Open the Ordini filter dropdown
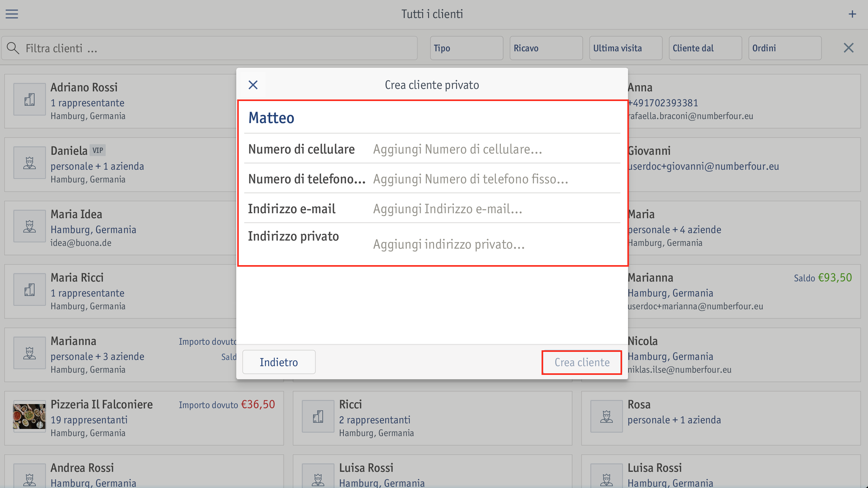 click(785, 48)
